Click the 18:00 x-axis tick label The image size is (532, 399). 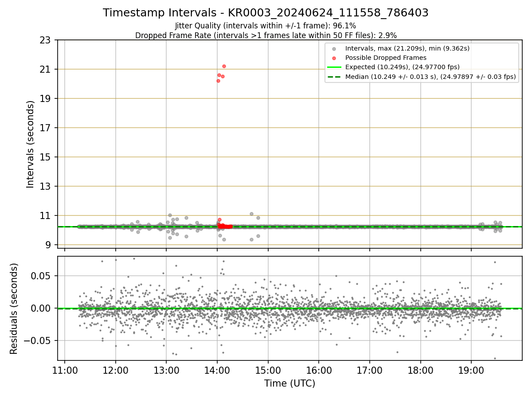420,371
